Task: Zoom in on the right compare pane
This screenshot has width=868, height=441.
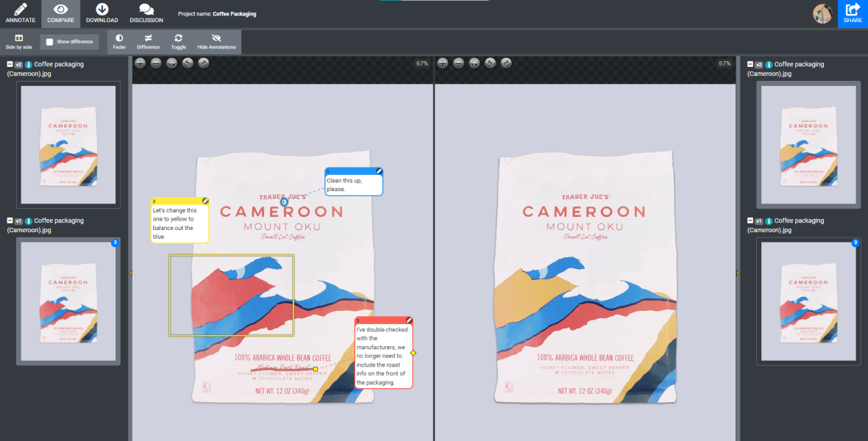Action: click(x=443, y=63)
